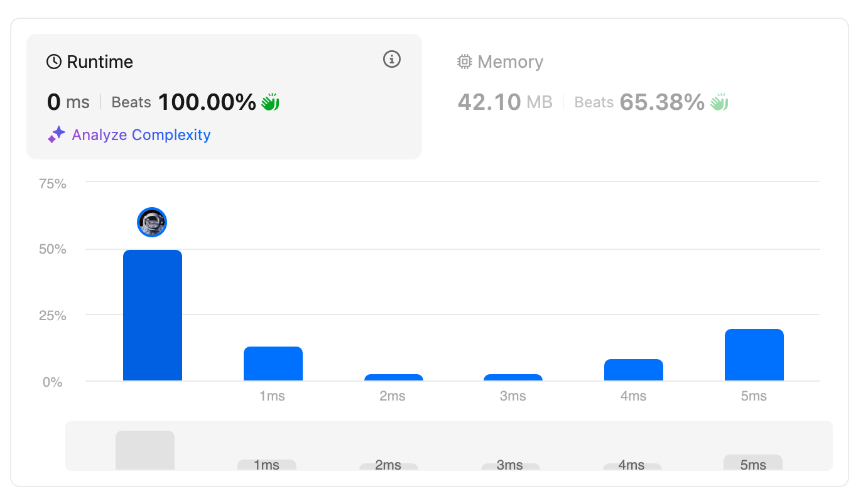Click the clapping hands icon after 100.00%
868x501 pixels.
271,102
